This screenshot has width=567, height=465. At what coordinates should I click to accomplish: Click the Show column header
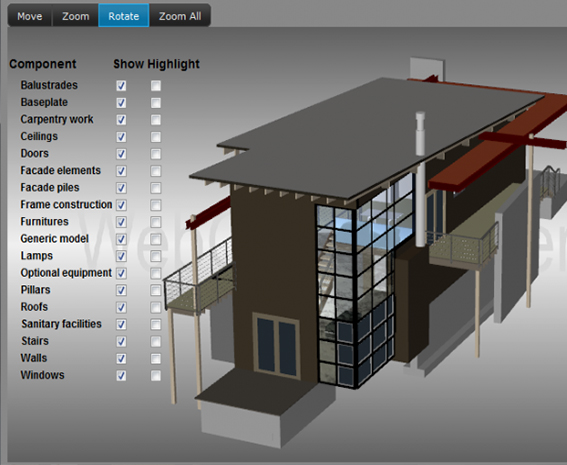coord(129,64)
